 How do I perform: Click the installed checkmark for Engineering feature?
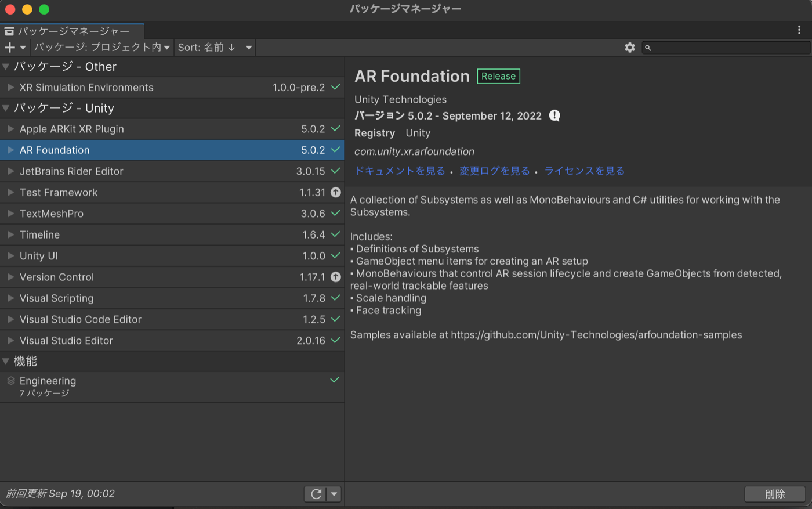click(x=335, y=380)
